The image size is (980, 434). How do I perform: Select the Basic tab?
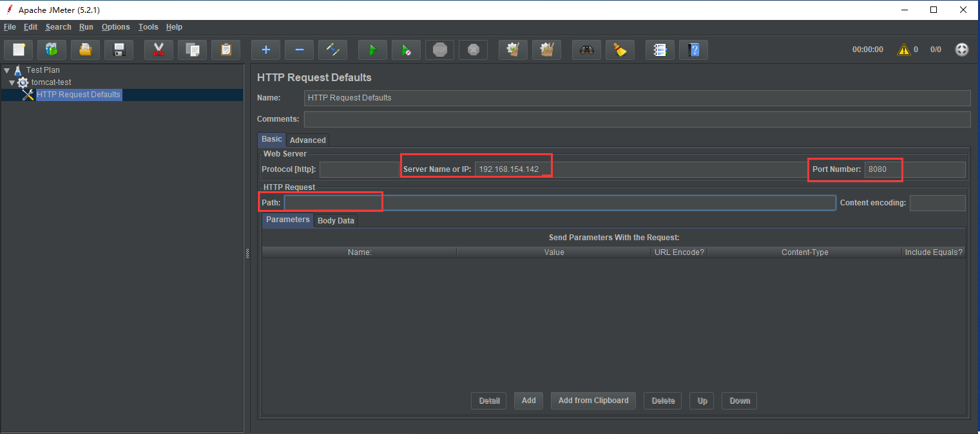[272, 139]
